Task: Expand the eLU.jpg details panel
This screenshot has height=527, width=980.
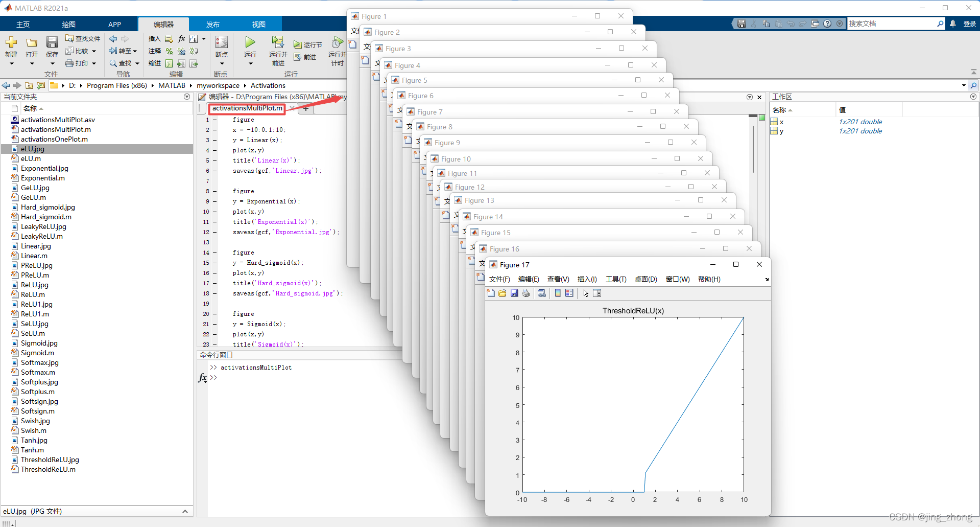Action: click(185, 511)
